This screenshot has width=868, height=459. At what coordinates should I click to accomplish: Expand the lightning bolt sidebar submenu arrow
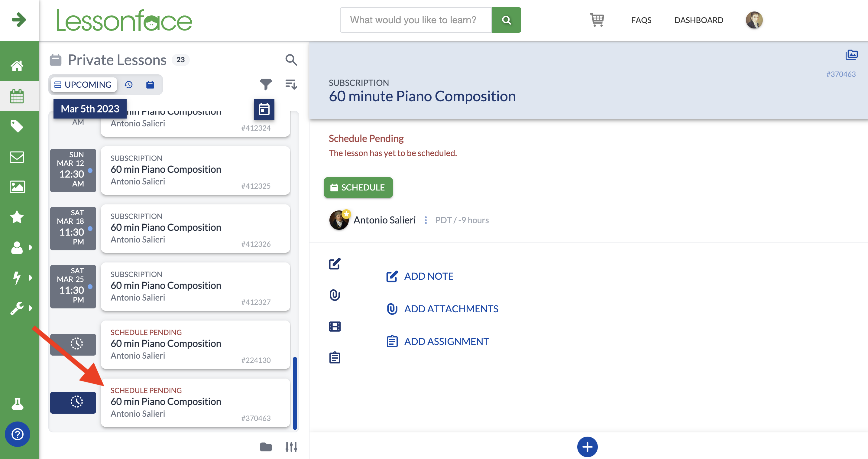[31, 278]
